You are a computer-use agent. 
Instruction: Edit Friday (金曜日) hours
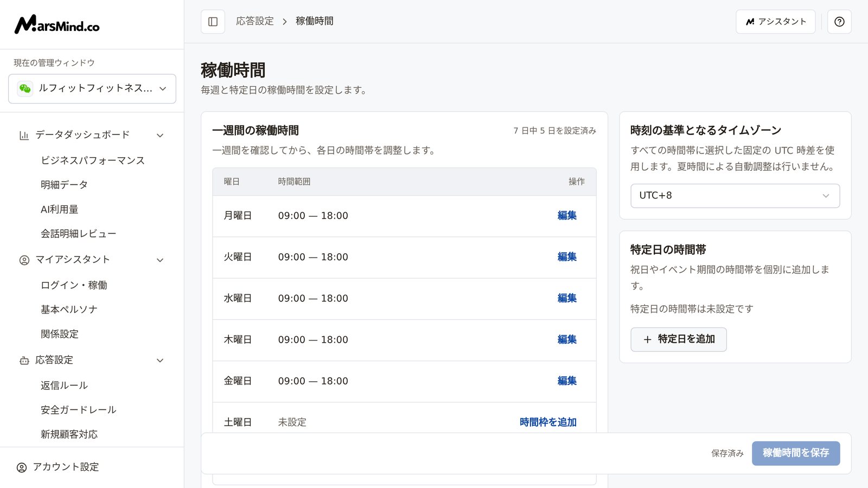tap(567, 381)
